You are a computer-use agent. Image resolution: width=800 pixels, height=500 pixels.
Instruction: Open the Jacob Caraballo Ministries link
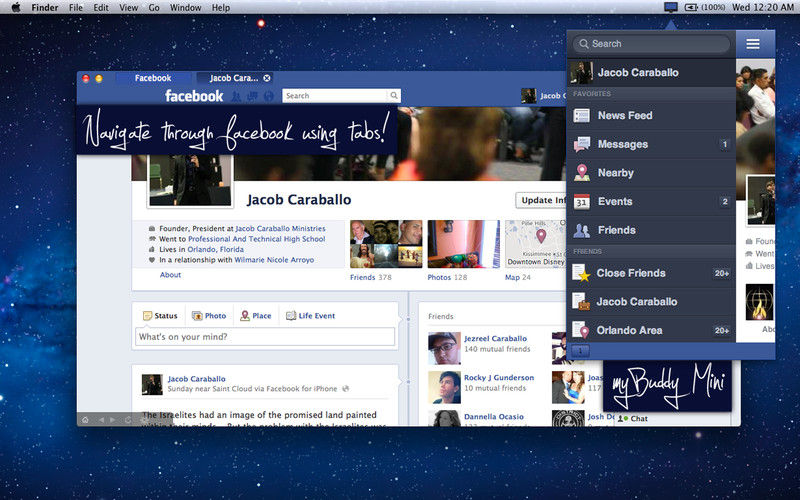[280, 229]
